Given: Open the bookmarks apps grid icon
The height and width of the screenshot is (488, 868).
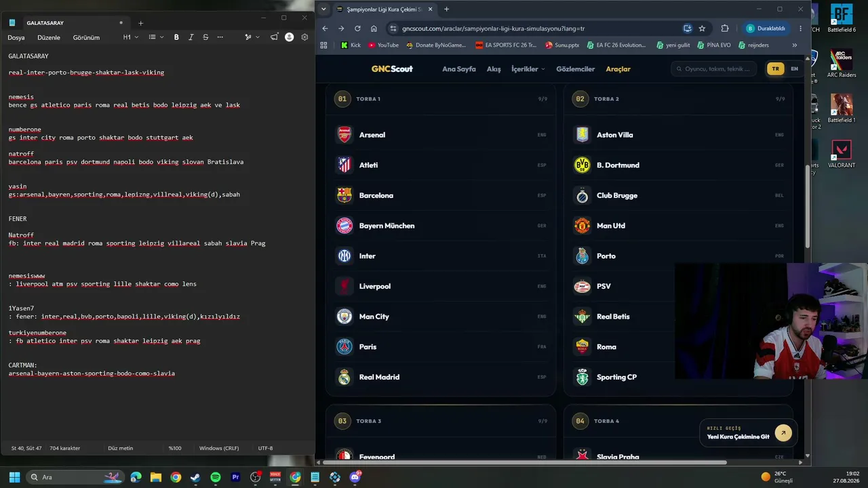Looking at the screenshot, I should coord(323,45).
